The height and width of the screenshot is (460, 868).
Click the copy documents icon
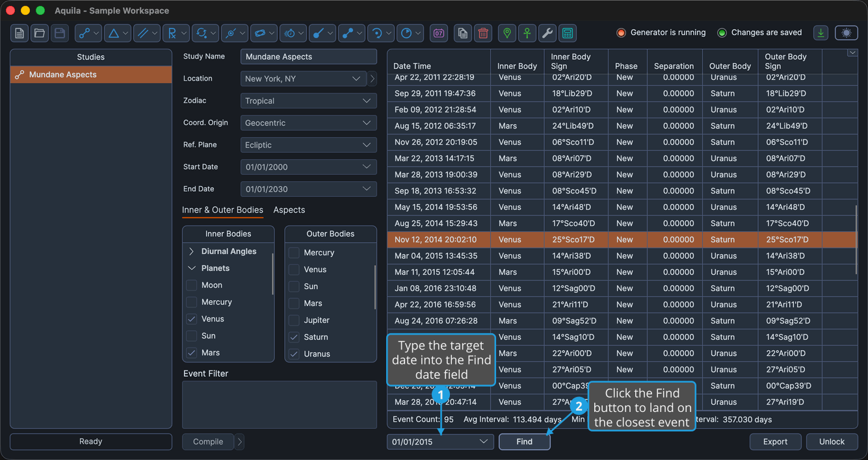pyautogui.click(x=463, y=33)
